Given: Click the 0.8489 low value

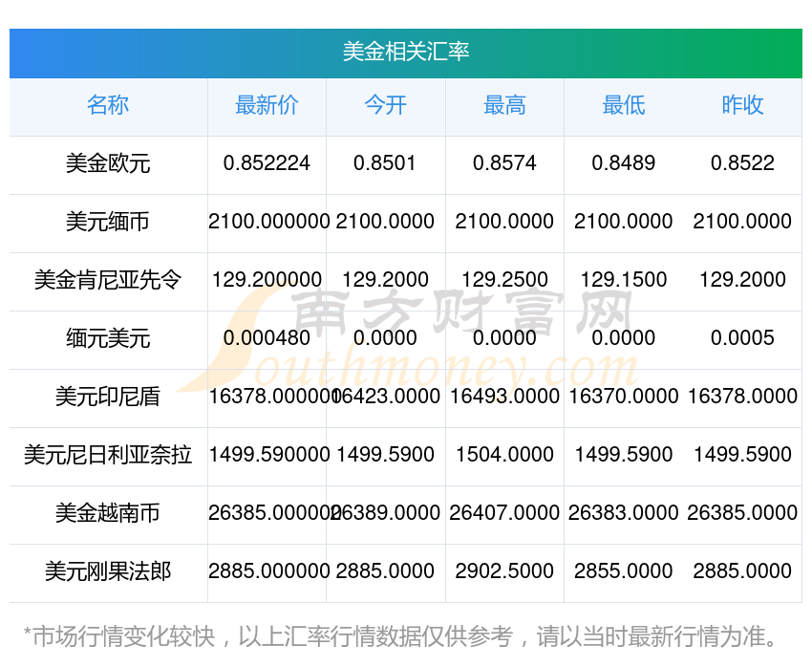Looking at the screenshot, I should [624, 163].
